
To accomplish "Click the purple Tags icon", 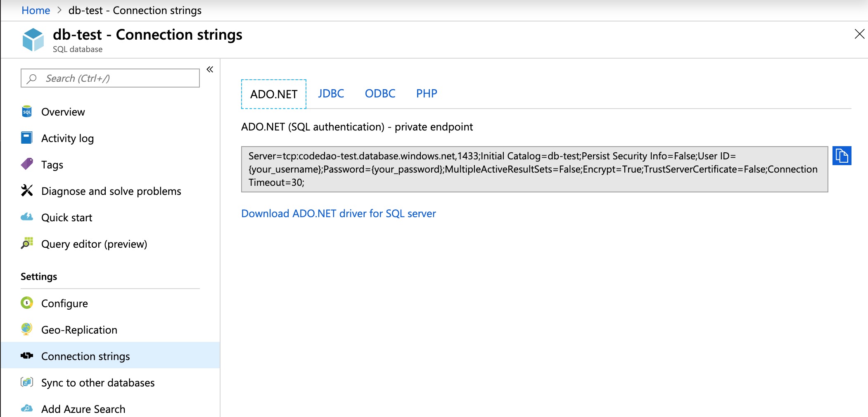I will pyautogui.click(x=27, y=164).
